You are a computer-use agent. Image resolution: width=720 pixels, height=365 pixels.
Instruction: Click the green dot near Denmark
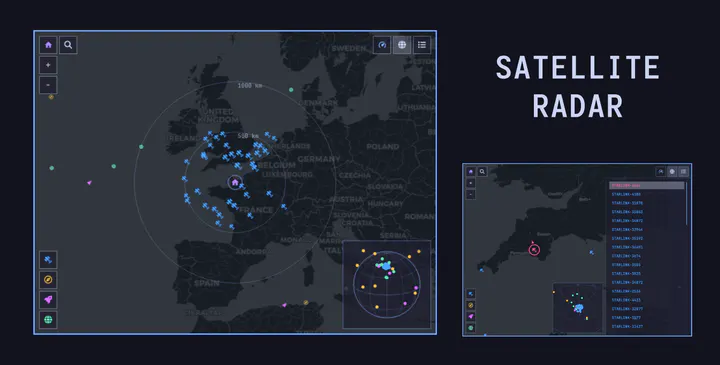click(x=291, y=90)
